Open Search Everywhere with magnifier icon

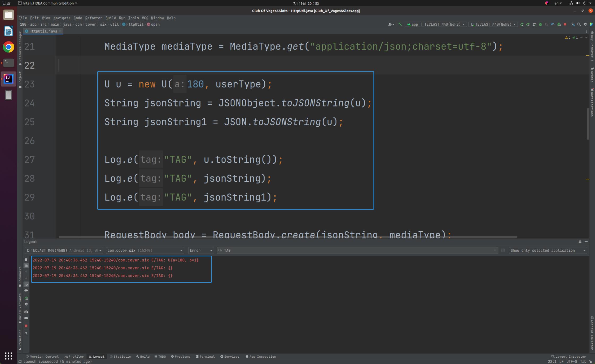(x=579, y=24)
